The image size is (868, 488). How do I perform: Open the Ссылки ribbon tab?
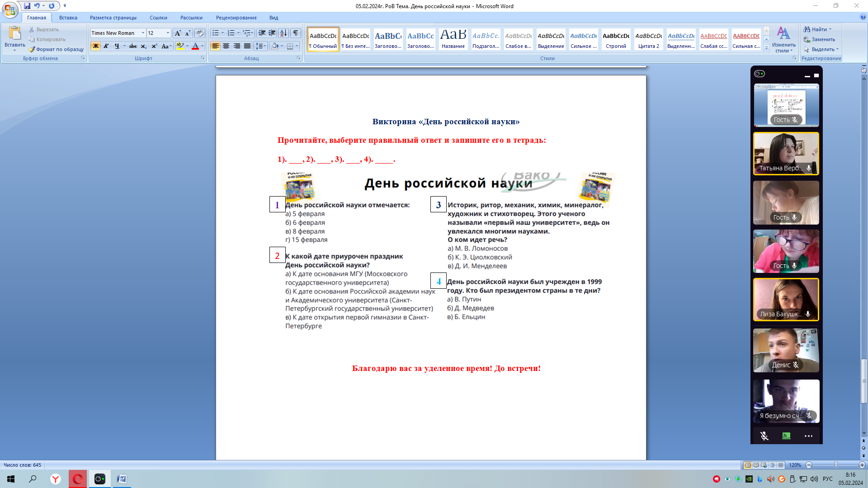pyautogui.click(x=158, y=18)
